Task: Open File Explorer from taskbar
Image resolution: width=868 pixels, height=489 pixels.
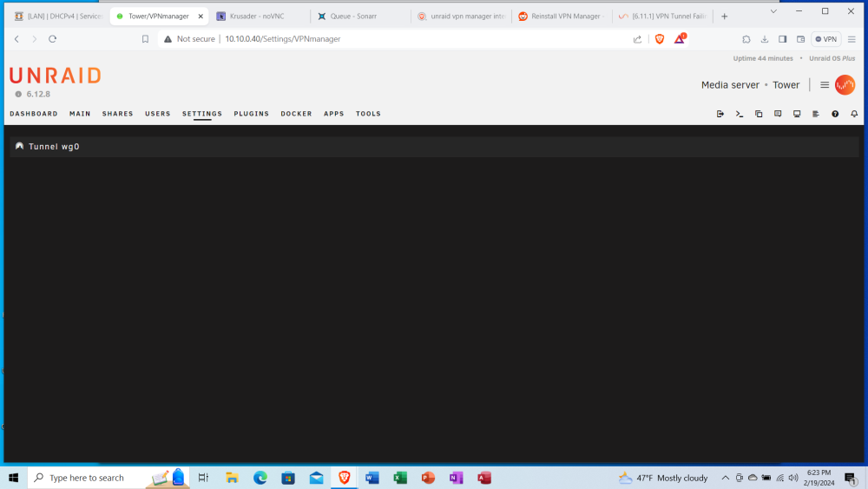Action: [232, 478]
